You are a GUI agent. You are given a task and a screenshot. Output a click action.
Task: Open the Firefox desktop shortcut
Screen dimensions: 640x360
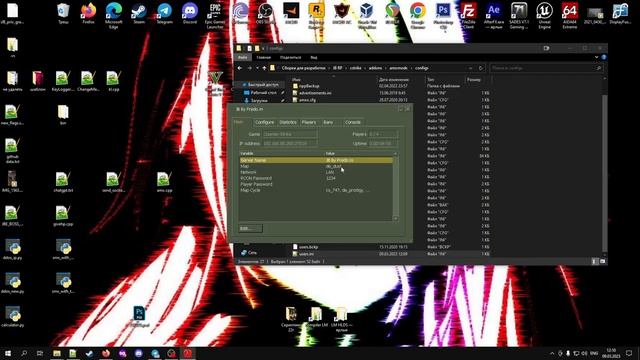click(88, 13)
